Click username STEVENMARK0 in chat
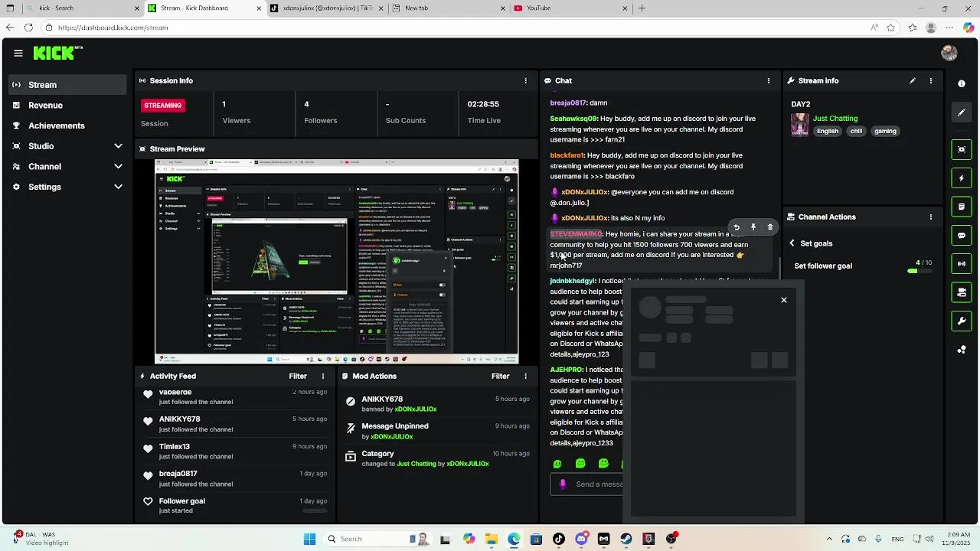The height and width of the screenshot is (551, 980). [x=576, y=234]
